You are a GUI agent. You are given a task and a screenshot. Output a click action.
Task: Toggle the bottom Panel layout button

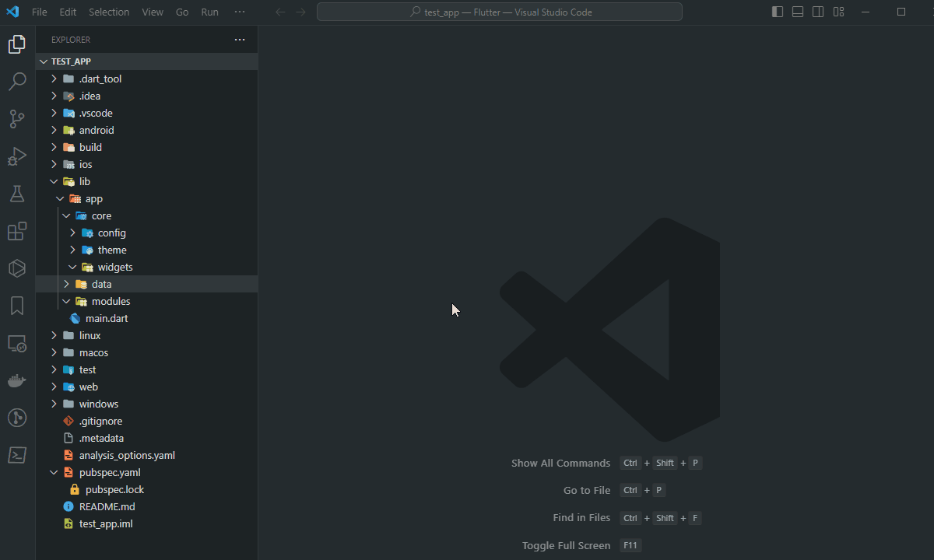tap(798, 12)
